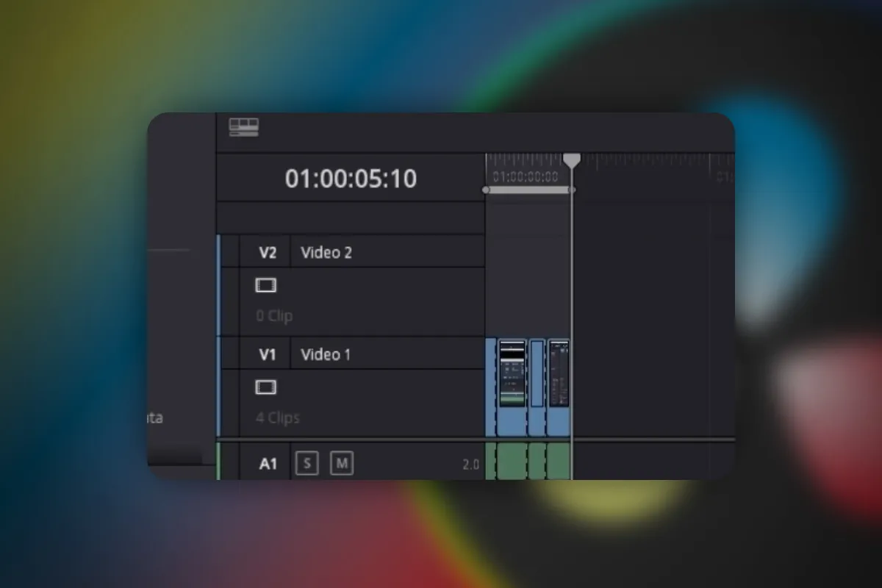Select the blank blue Video 1 clip
The height and width of the screenshot is (588, 882).
coord(537,387)
